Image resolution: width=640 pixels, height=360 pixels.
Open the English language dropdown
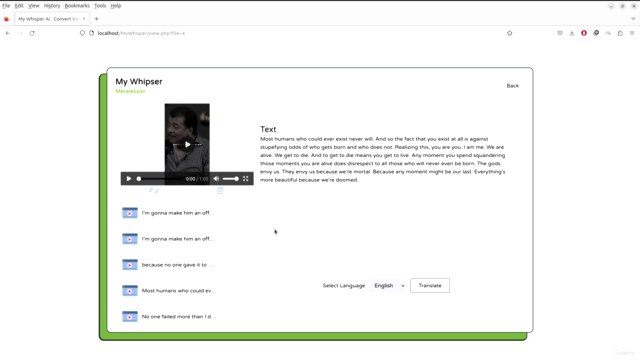click(x=389, y=286)
